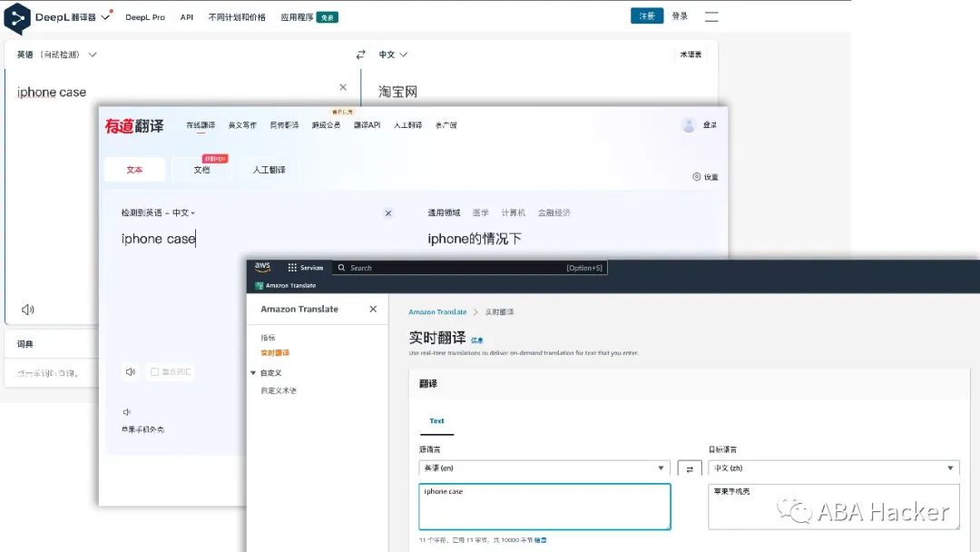Open AWS target language dropdown 中文 (zh)
The height and width of the screenshot is (552, 980).
pos(834,468)
